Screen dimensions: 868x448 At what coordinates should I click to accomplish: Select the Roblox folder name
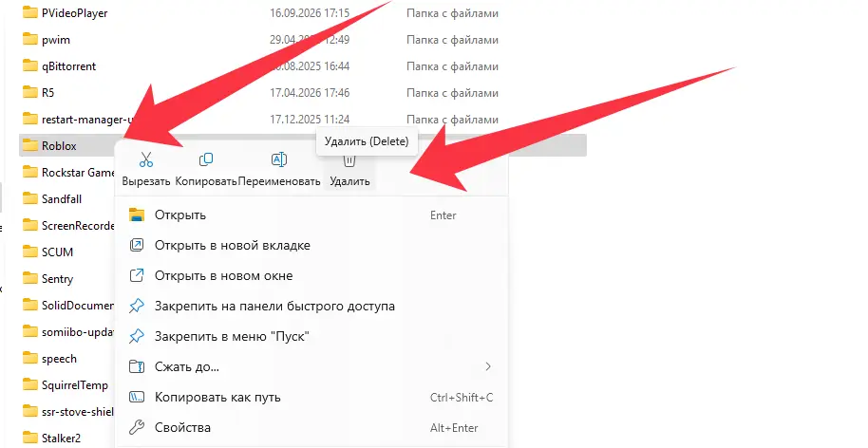point(59,146)
